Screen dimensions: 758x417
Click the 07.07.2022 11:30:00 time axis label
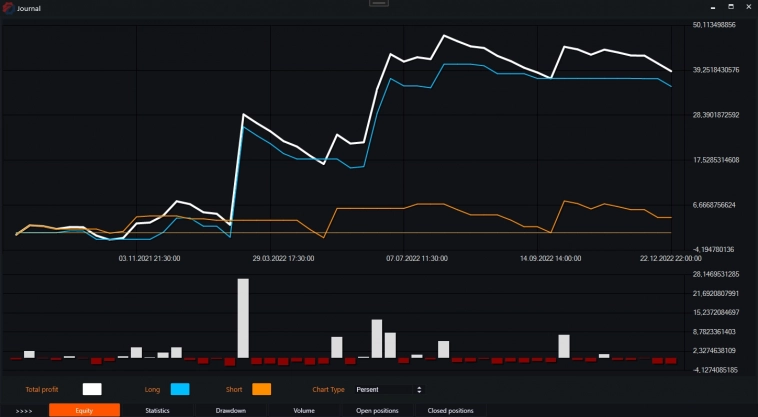tap(416, 258)
